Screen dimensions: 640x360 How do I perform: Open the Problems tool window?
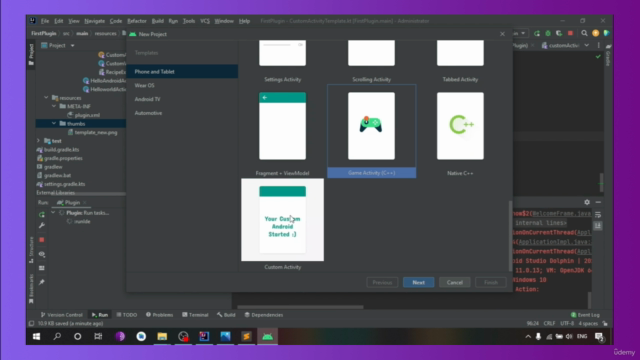[x=160, y=315]
